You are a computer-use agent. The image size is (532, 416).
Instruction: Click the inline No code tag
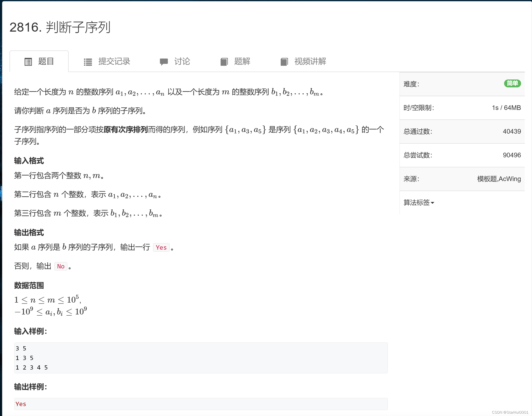[x=61, y=266]
